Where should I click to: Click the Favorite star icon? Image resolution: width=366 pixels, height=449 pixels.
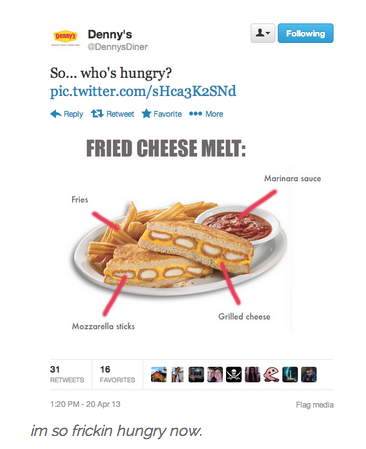pyautogui.click(x=146, y=114)
